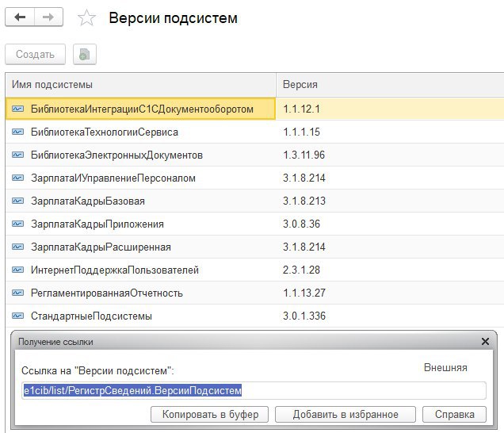
Task: Click version value 3.0.8.36
Action: (301, 224)
